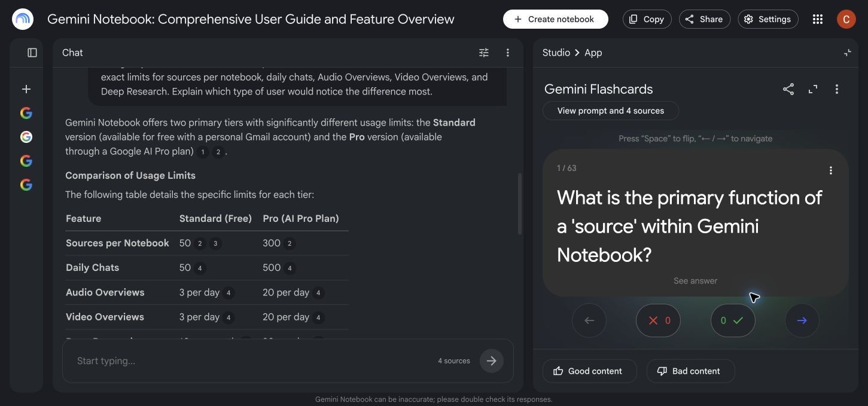Click the Gemini Notebook logo
This screenshot has height=406, width=868.
[23, 19]
